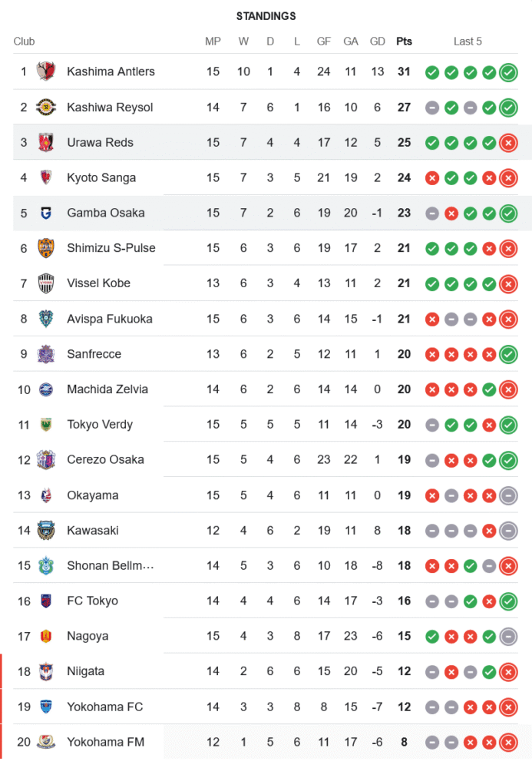The height and width of the screenshot is (768, 532).
Task: Click the Club column header
Action: coord(24,41)
